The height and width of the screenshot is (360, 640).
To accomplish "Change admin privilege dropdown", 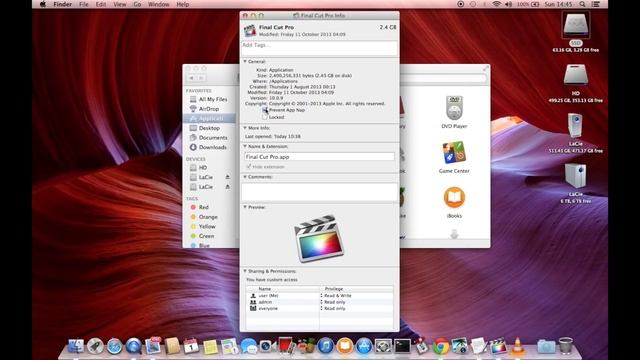I will tap(333, 302).
